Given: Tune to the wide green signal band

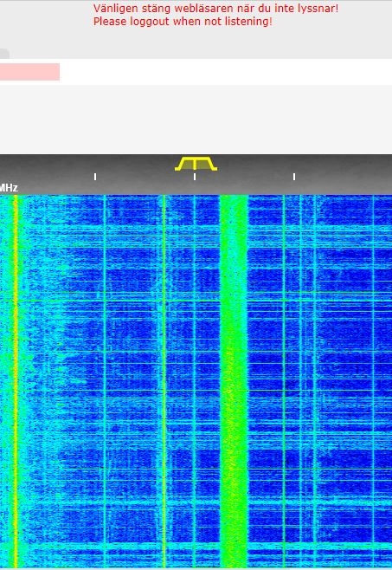Looking at the screenshot, I should click(234, 382).
